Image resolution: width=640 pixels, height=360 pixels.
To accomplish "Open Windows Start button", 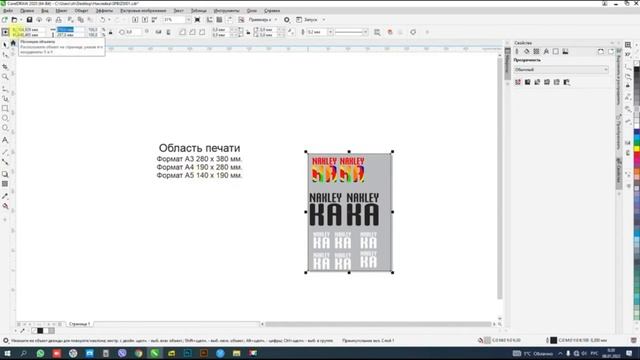I will tap(7, 353).
